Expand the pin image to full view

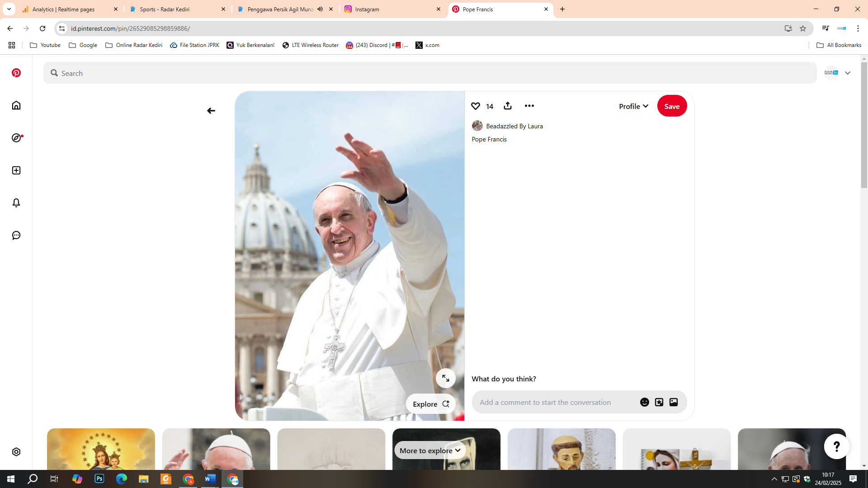pyautogui.click(x=445, y=378)
